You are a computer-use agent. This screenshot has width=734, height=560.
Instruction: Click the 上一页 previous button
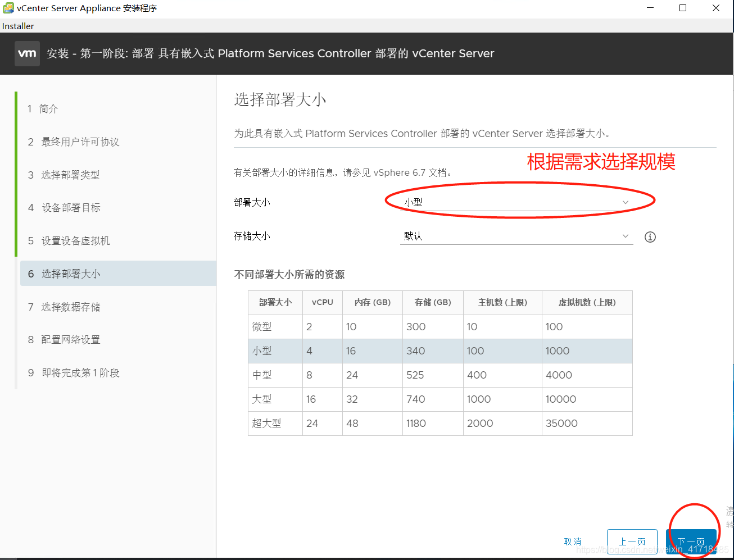(x=632, y=541)
